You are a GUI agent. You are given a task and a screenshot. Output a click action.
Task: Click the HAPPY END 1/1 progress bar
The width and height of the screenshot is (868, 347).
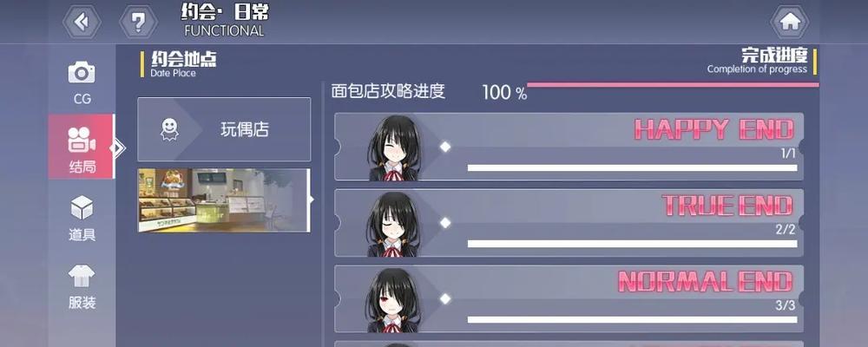(x=632, y=167)
